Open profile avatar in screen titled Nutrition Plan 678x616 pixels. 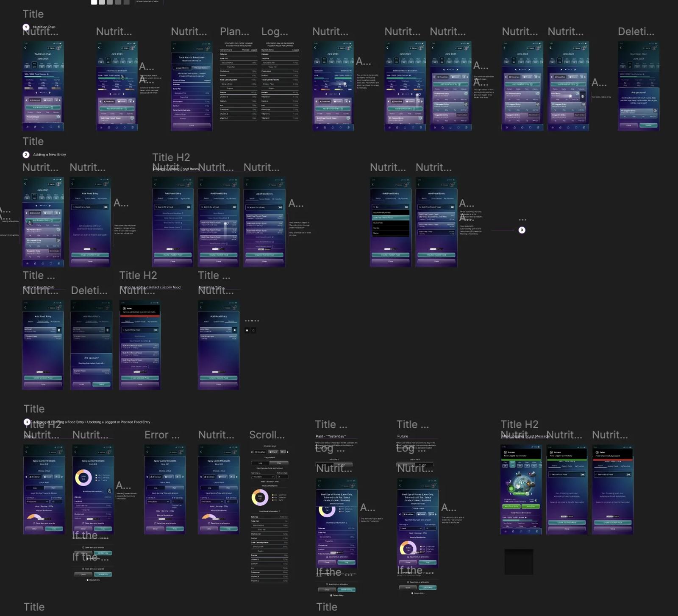point(59,48)
